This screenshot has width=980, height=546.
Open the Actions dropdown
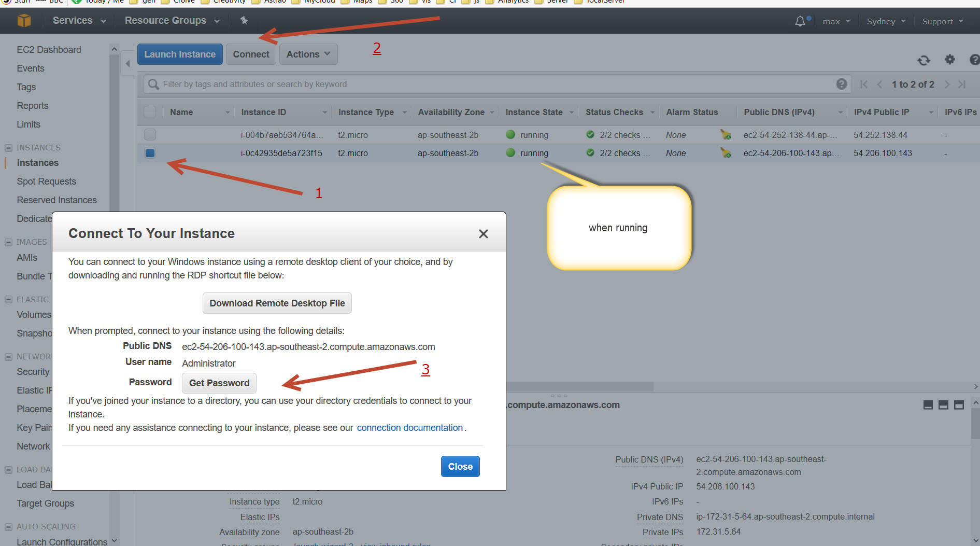coord(308,54)
